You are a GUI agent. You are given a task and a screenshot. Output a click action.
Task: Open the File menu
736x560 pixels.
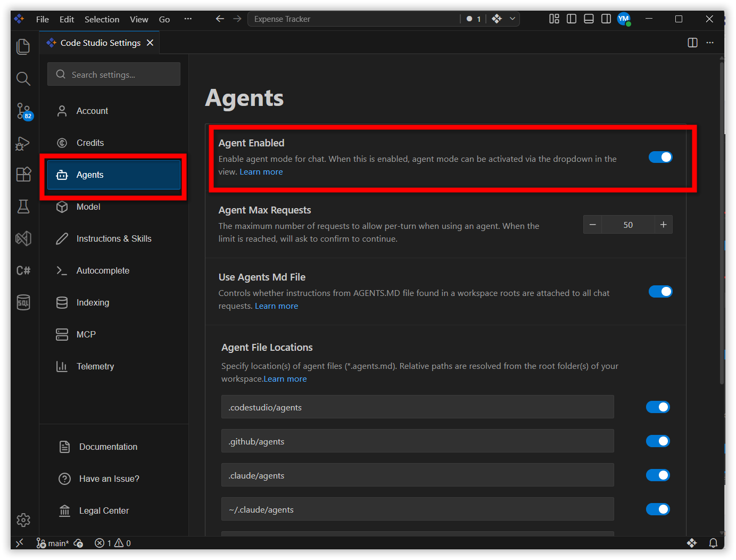43,19
